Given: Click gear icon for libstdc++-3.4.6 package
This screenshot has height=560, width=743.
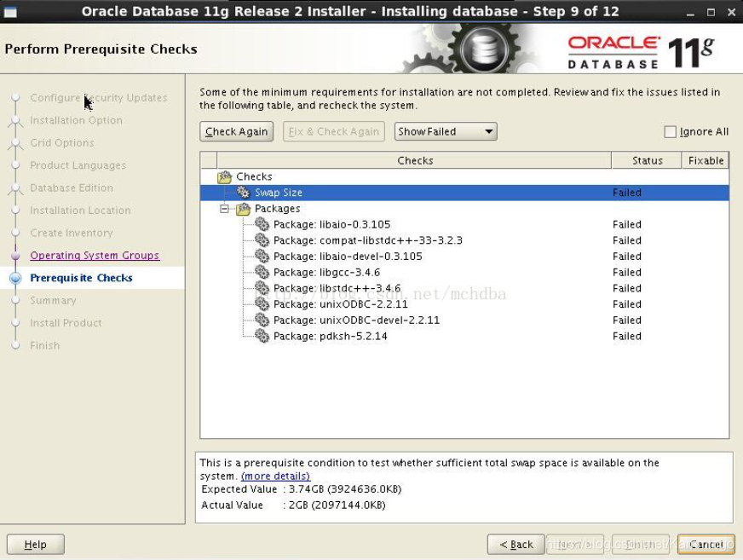Looking at the screenshot, I should pyautogui.click(x=262, y=288).
